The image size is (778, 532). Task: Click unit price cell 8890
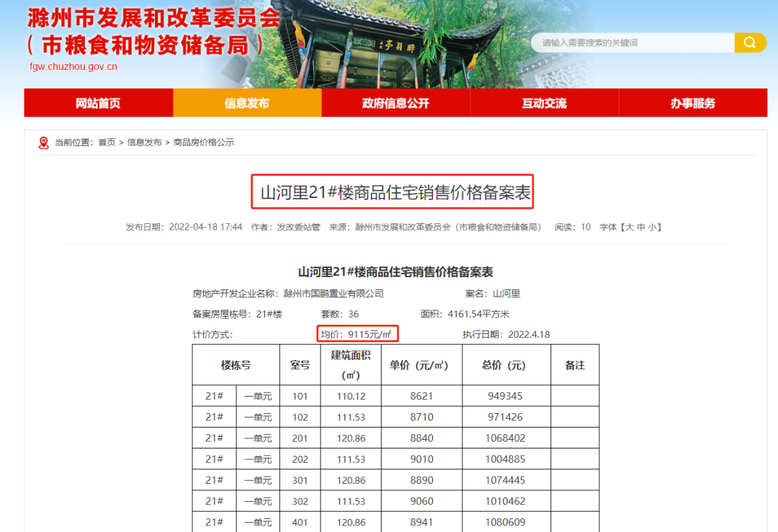tap(421, 480)
